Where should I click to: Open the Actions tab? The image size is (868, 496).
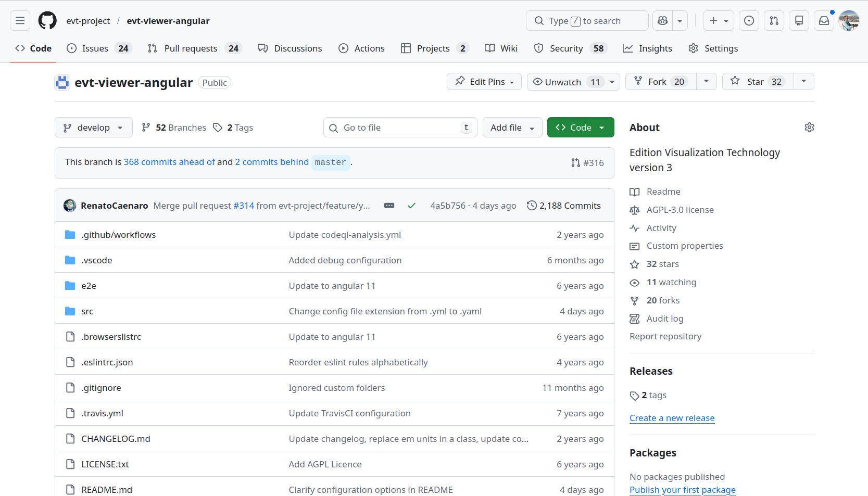[362, 48]
